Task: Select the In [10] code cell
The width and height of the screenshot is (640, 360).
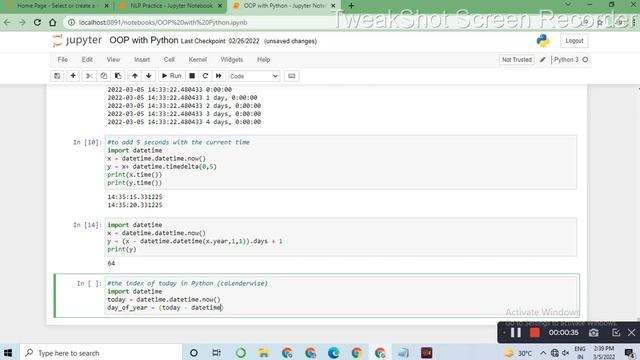Action: 341,162
